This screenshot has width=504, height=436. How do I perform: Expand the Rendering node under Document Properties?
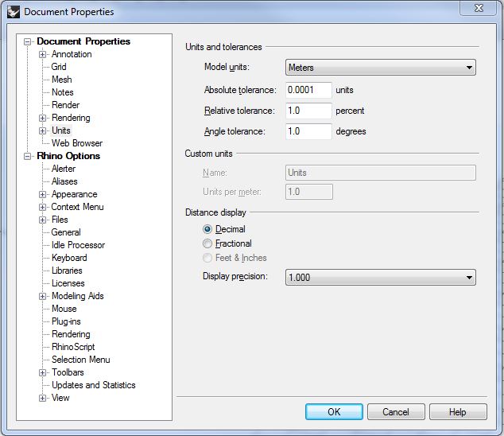[x=42, y=118]
